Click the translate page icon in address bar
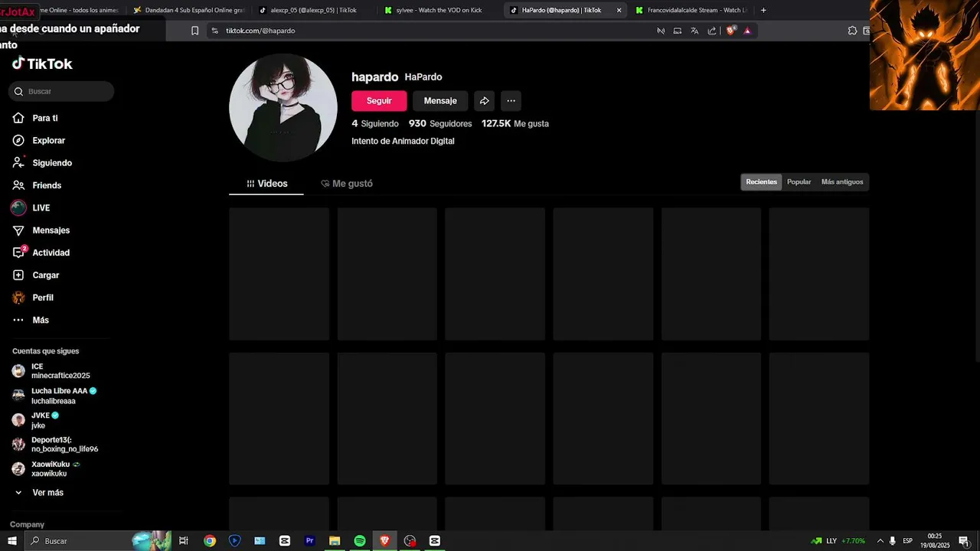 [694, 31]
